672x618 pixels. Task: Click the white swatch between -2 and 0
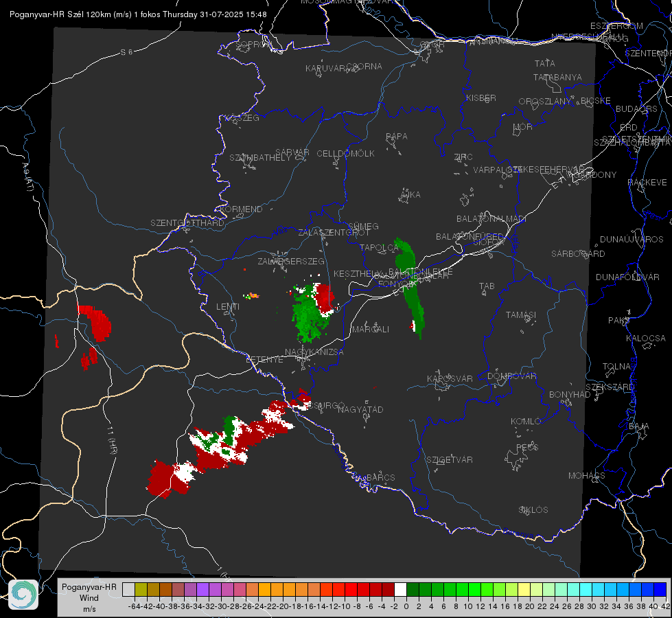coord(400,590)
